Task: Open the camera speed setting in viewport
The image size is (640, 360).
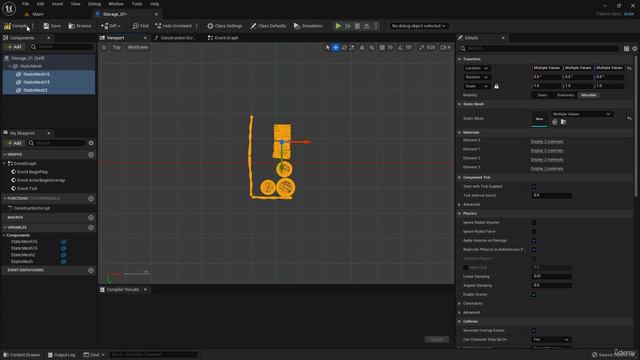Action: click(x=445, y=47)
